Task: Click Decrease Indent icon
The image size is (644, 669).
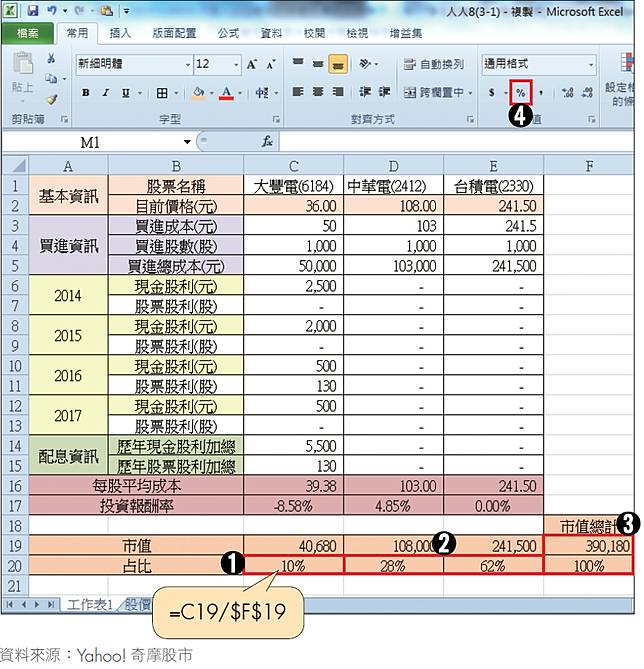Action: click(364, 92)
